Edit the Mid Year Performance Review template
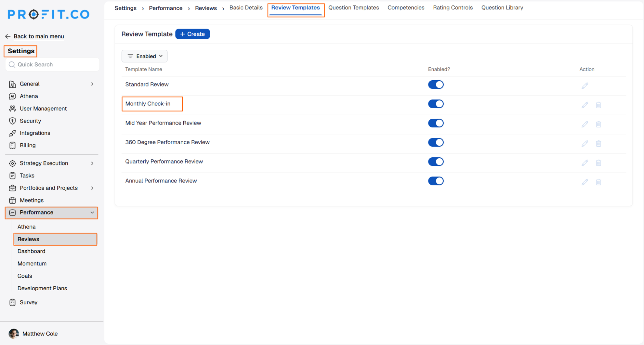Viewport: 644px width, 345px height. [585, 124]
